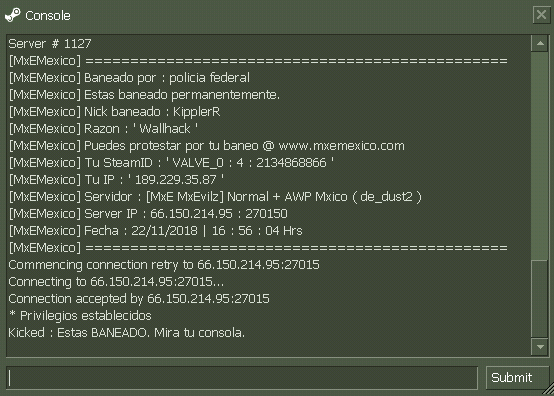
Task: Click the console scrollbar thumb
Action: (x=540, y=299)
